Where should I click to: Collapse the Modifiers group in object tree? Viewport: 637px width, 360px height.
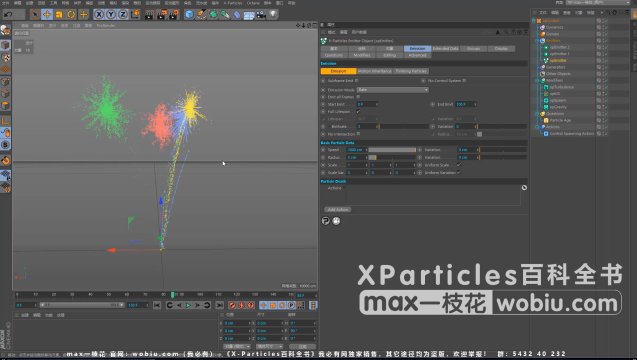tap(537, 80)
